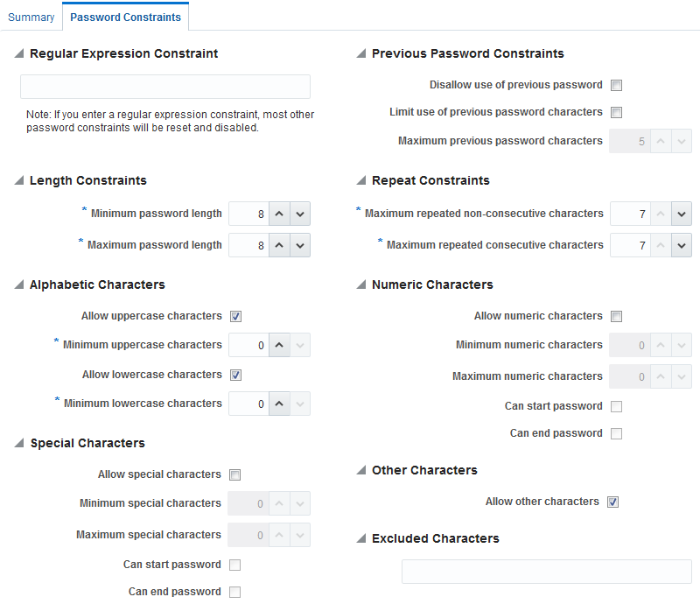The height and width of the screenshot is (604, 700).
Task: Decrease maximum password length with down arrow
Action: pos(300,245)
